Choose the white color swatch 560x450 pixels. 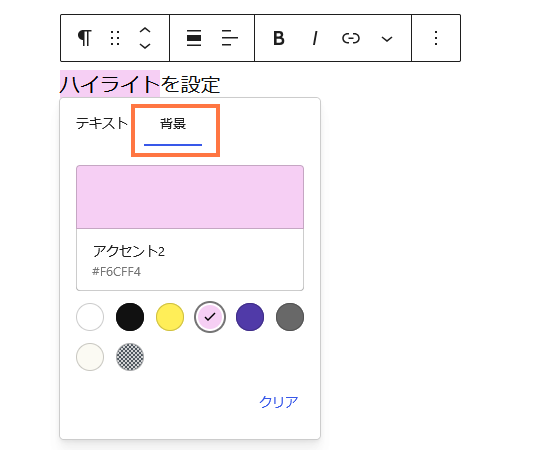[90, 317]
